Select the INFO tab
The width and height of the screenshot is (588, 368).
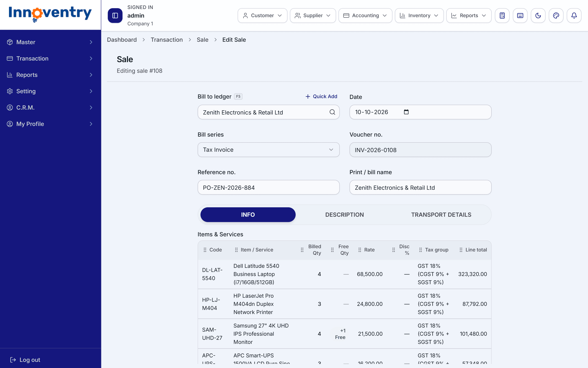248,214
